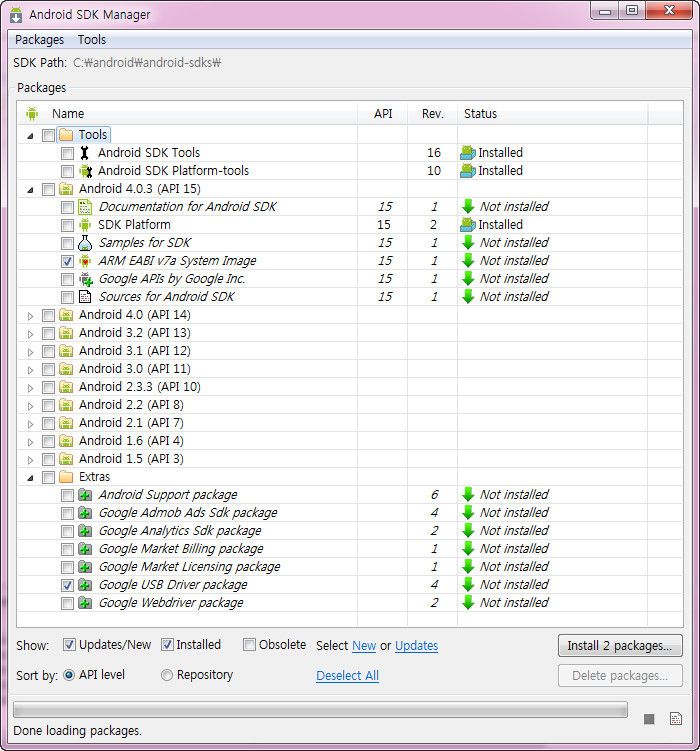The height and width of the screenshot is (751, 700).
Task: Click the Install 2 packages button
Action: click(x=620, y=646)
